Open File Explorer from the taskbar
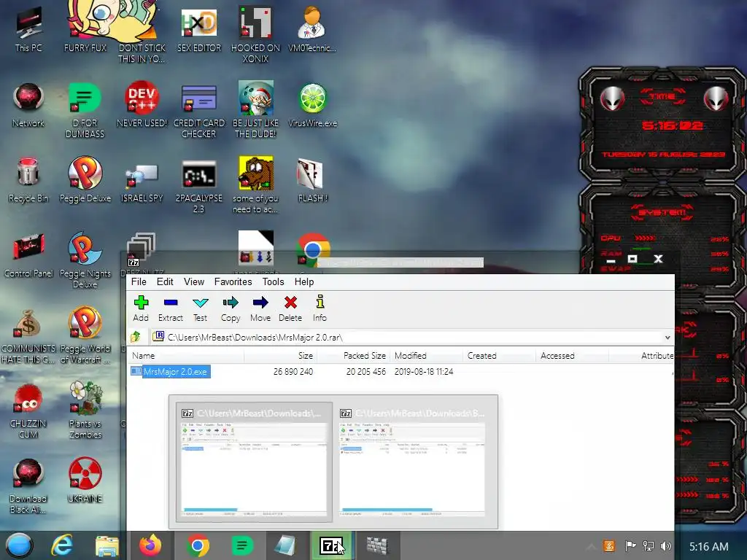Image resolution: width=747 pixels, height=560 pixels. 107,545
